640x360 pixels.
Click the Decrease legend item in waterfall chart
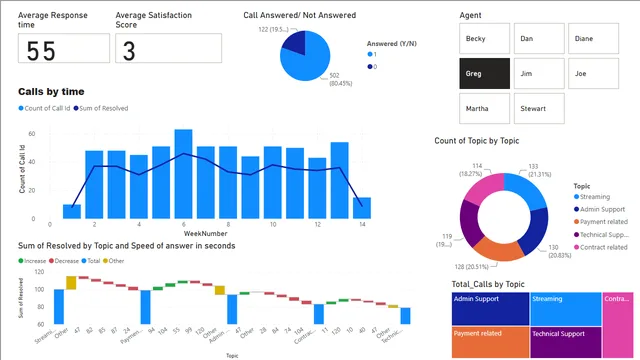[x=64, y=261]
